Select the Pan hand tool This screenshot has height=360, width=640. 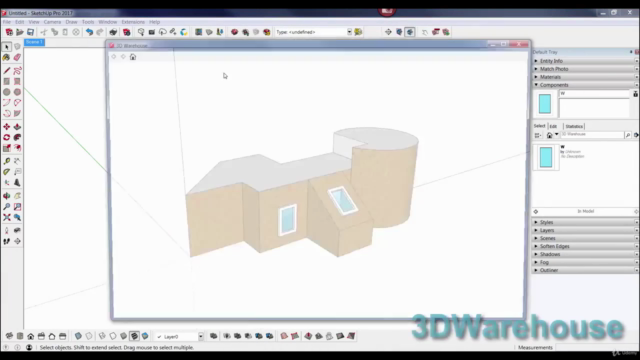coord(17,196)
